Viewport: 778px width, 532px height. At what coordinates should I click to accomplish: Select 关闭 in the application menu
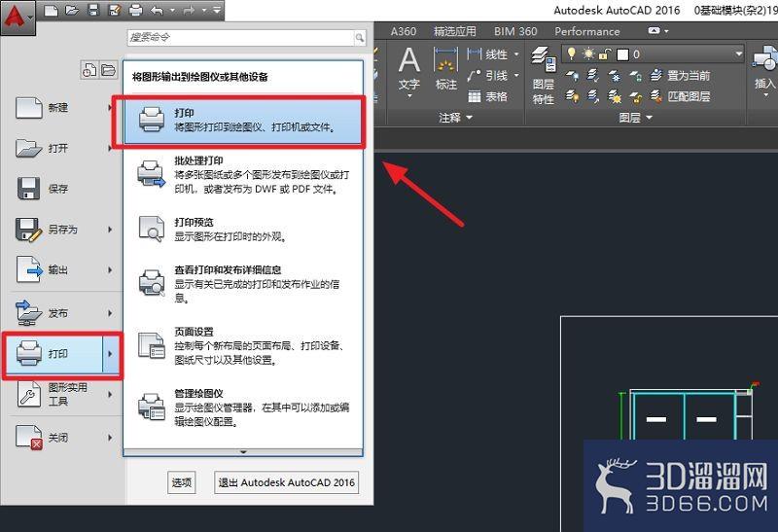(x=61, y=438)
